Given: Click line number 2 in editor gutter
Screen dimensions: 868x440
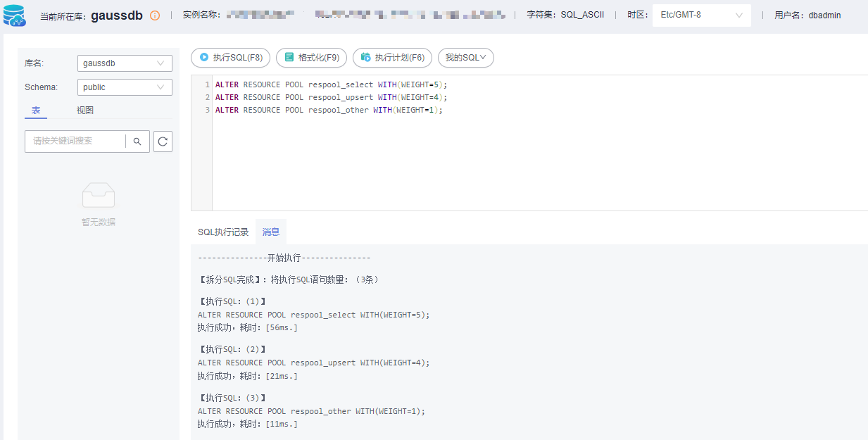Looking at the screenshot, I should pyautogui.click(x=207, y=97).
